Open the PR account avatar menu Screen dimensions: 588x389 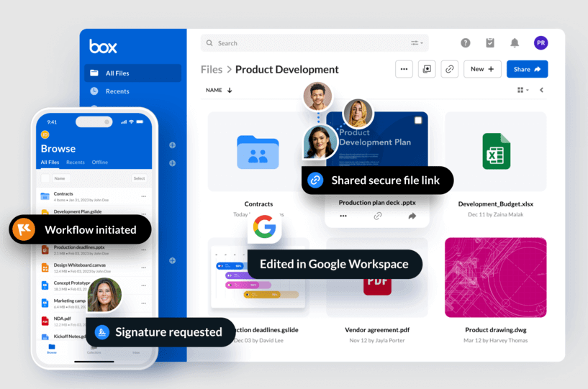tap(540, 43)
